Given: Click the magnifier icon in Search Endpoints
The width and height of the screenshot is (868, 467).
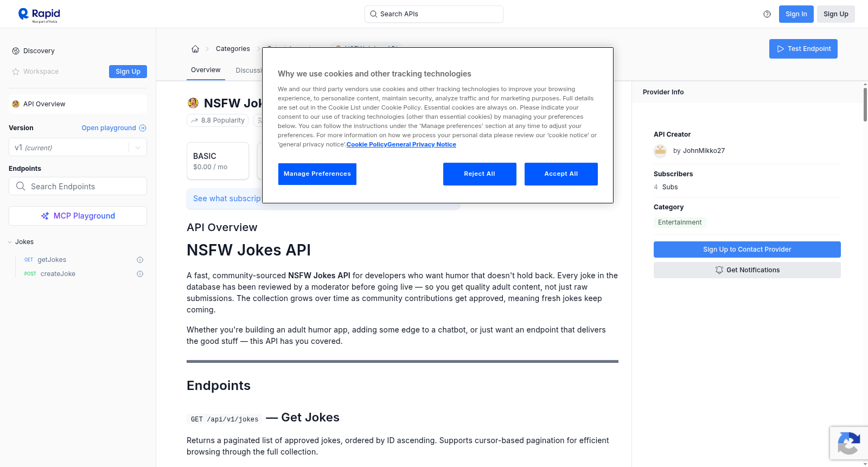Looking at the screenshot, I should pyautogui.click(x=21, y=186).
